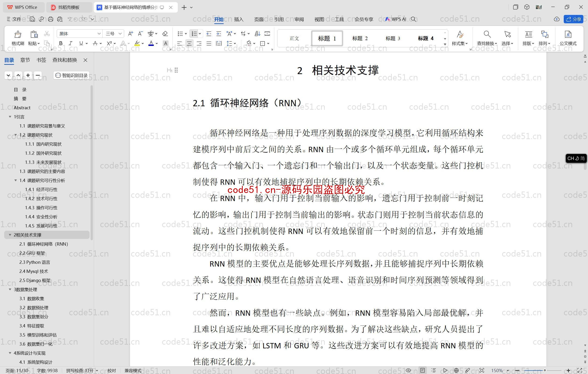Click the 分享 share button
The image size is (588, 374).
click(x=573, y=19)
